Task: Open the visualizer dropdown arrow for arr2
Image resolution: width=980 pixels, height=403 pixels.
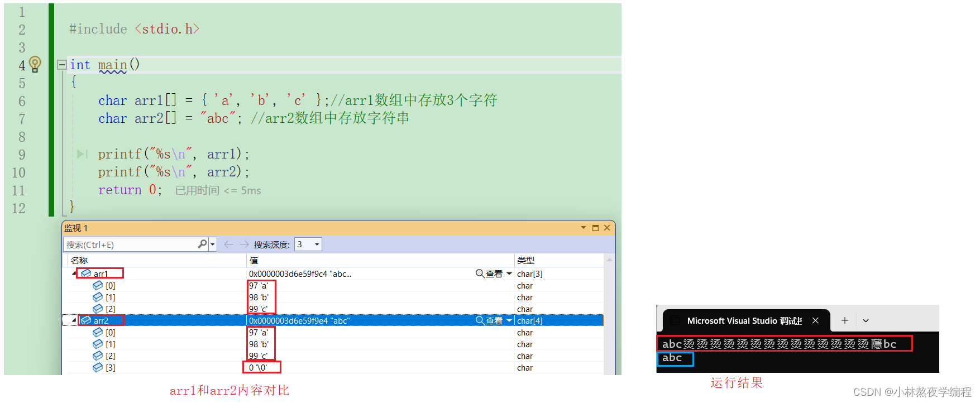Action: [x=509, y=320]
